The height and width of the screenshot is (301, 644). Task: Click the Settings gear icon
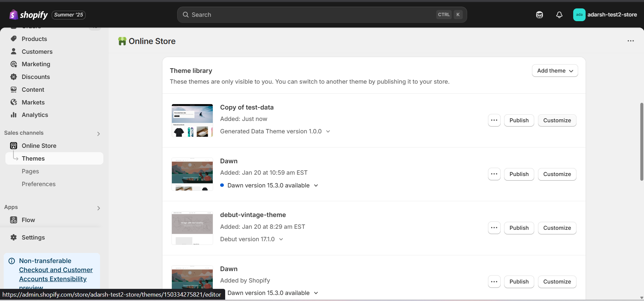pyautogui.click(x=13, y=238)
